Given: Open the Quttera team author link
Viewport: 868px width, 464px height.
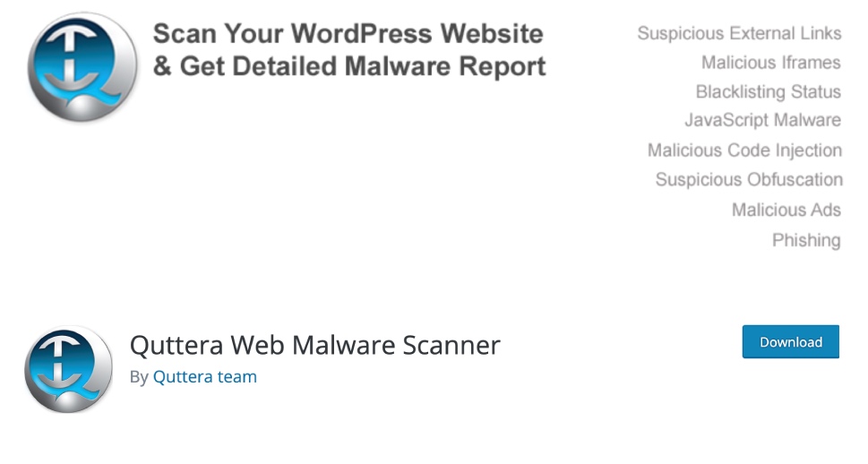Looking at the screenshot, I should point(205,376).
